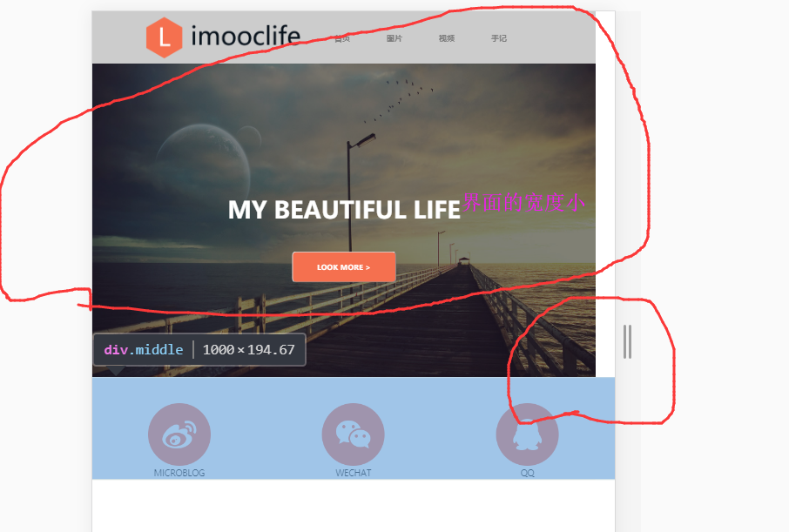Screen dimensions: 789x532
Task: Click the imooclife site title text
Action: tap(246, 37)
